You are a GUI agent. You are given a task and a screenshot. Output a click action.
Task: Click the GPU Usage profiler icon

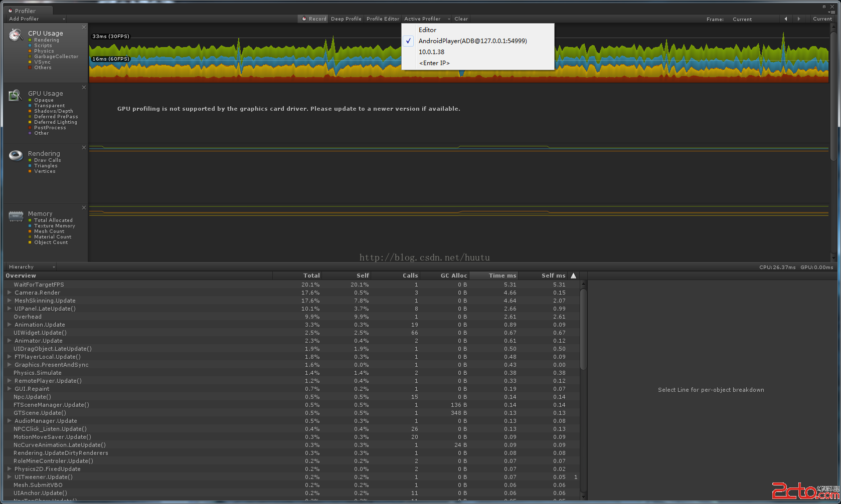click(16, 95)
